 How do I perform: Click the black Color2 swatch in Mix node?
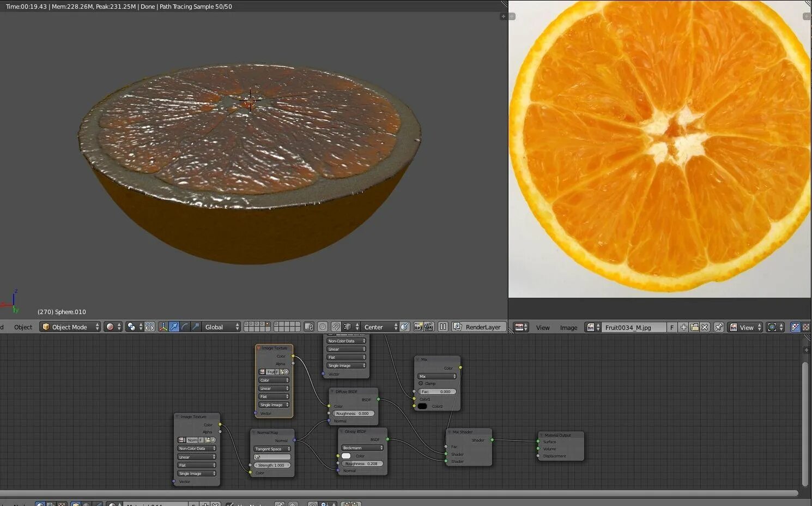click(x=422, y=406)
